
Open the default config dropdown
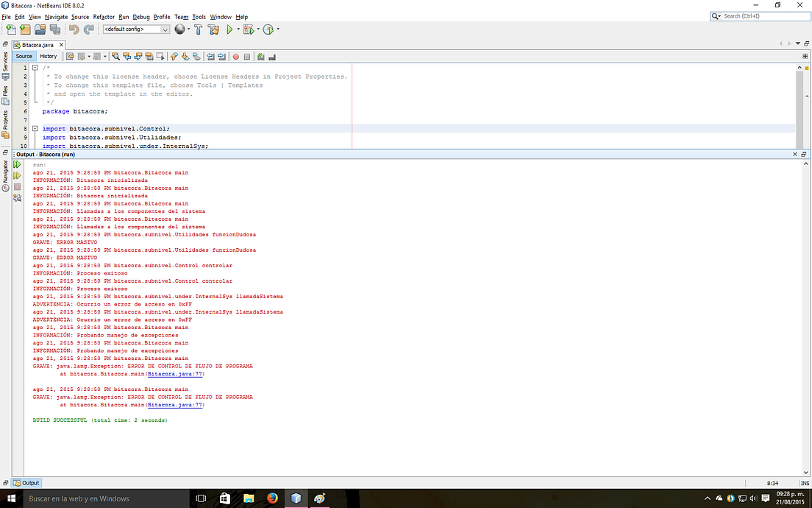click(166, 29)
